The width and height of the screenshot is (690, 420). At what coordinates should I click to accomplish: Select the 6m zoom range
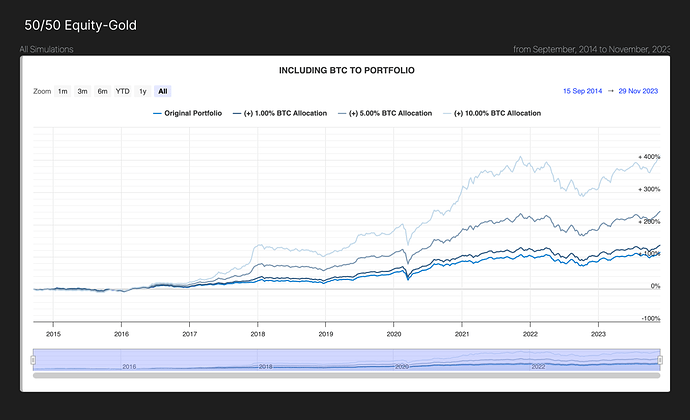(x=102, y=91)
